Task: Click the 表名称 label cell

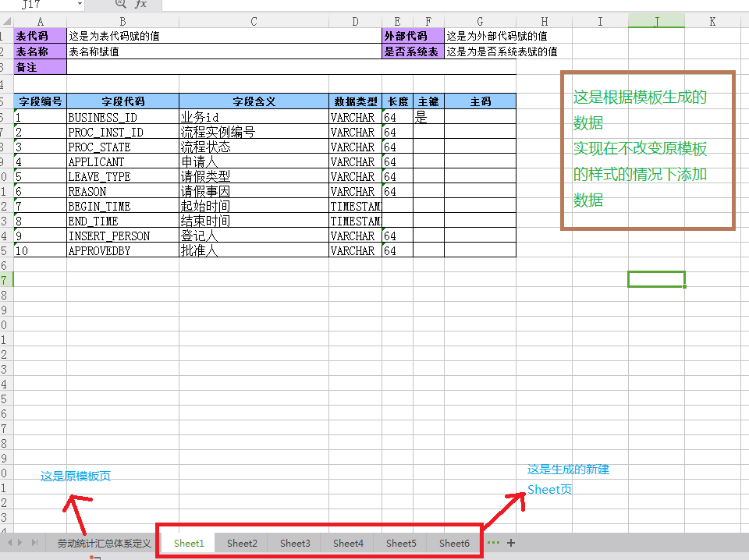Action: (40, 51)
